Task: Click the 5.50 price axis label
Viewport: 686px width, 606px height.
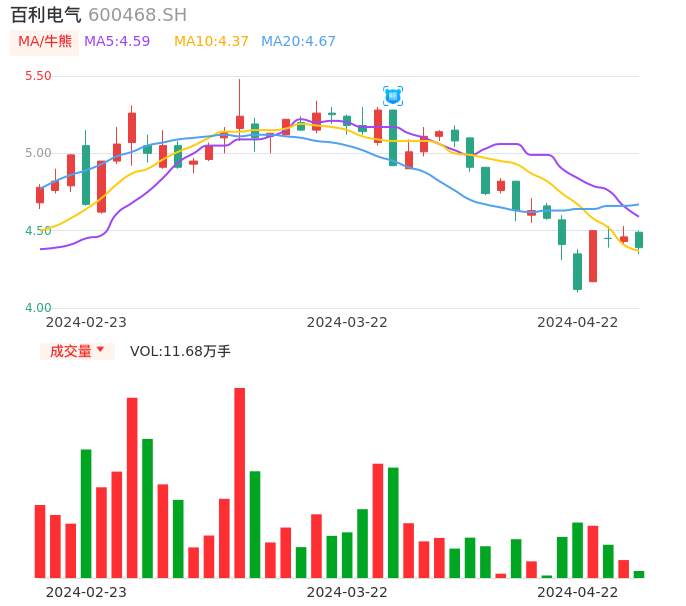Action: point(37,76)
